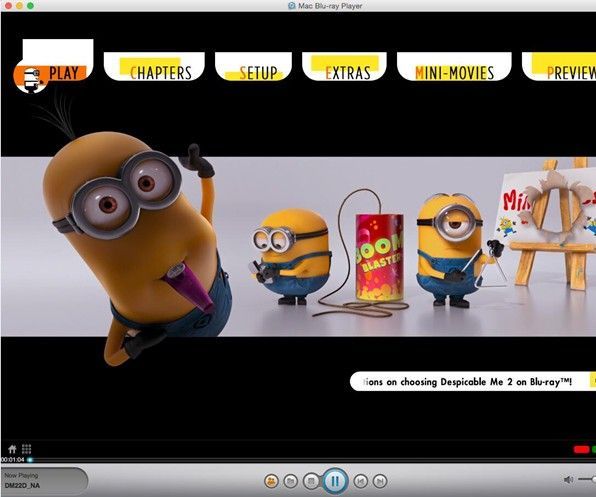The width and height of the screenshot is (596, 497).
Task: Click the Mac Blu-ray Player window title
Action: (330, 6)
